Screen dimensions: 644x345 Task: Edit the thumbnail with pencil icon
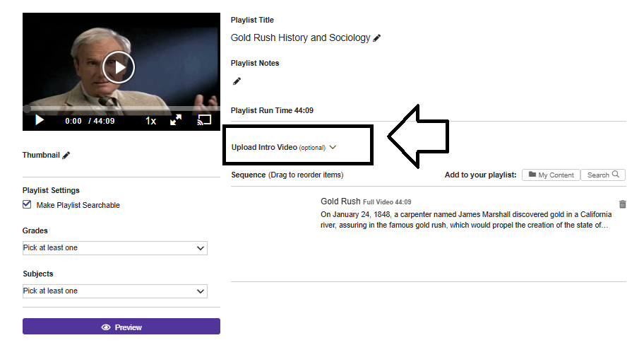pyautogui.click(x=66, y=156)
